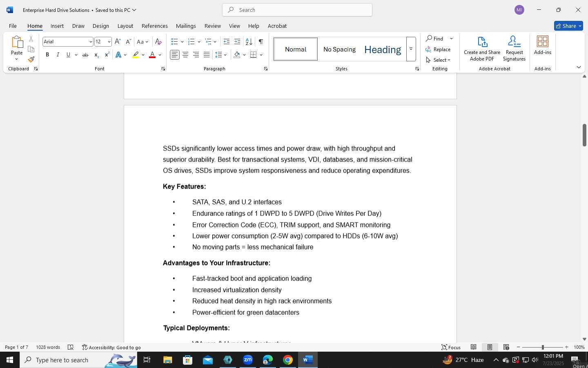Click the Copy icon in Clipboard group
The height and width of the screenshot is (368, 588).
tap(31, 49)
